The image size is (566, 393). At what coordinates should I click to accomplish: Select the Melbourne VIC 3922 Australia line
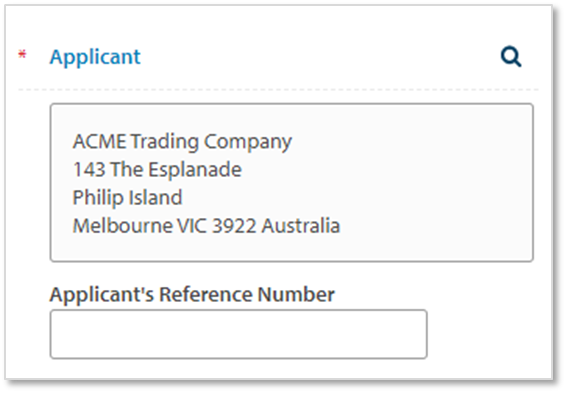click(206, 226)
